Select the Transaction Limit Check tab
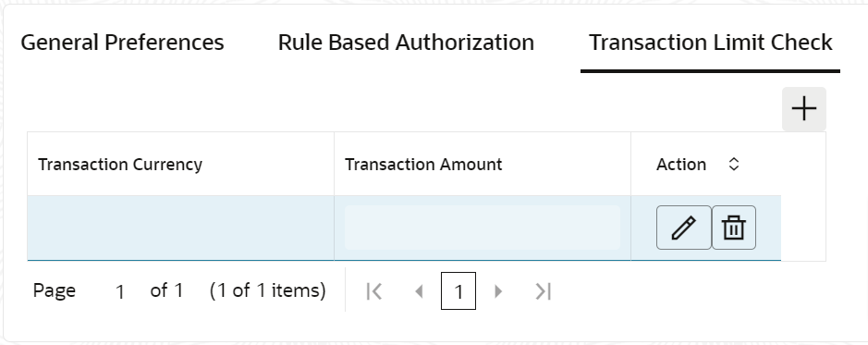The height and width of the screenshot is (345, 868). (x=710, y=43)
